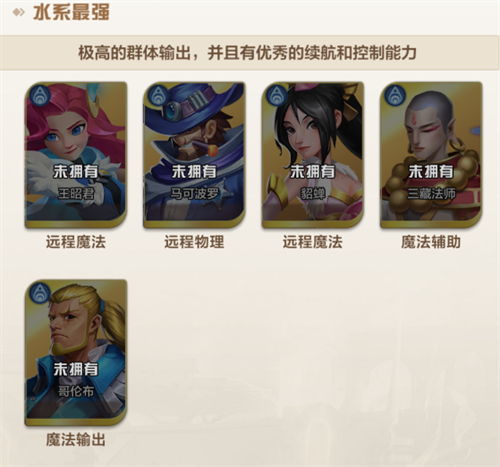Click water element badge on 哥伦布 card
Screen dimensions: 500x467
point(40,293)
